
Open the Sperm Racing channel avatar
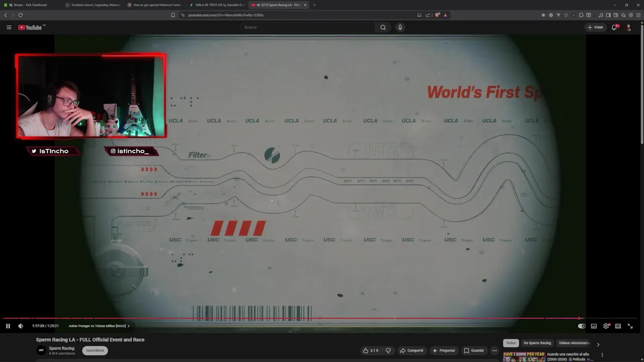[41, 350]
